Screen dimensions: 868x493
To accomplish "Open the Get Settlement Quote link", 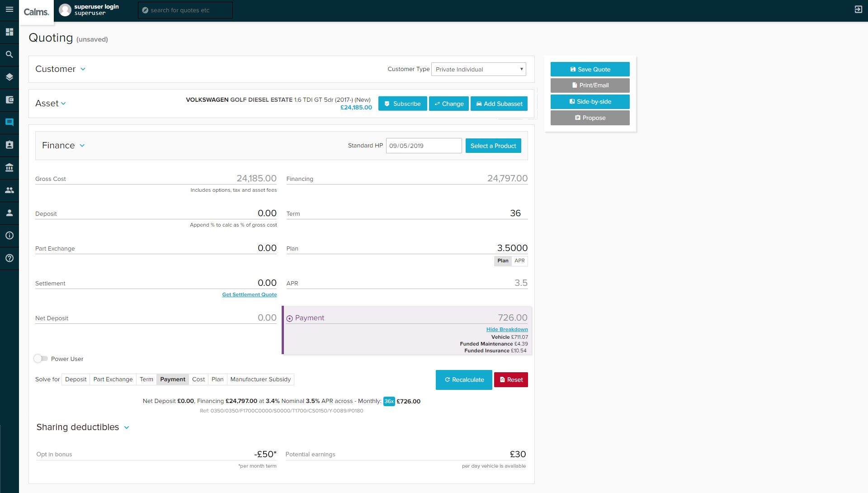I will click(249, 294).
